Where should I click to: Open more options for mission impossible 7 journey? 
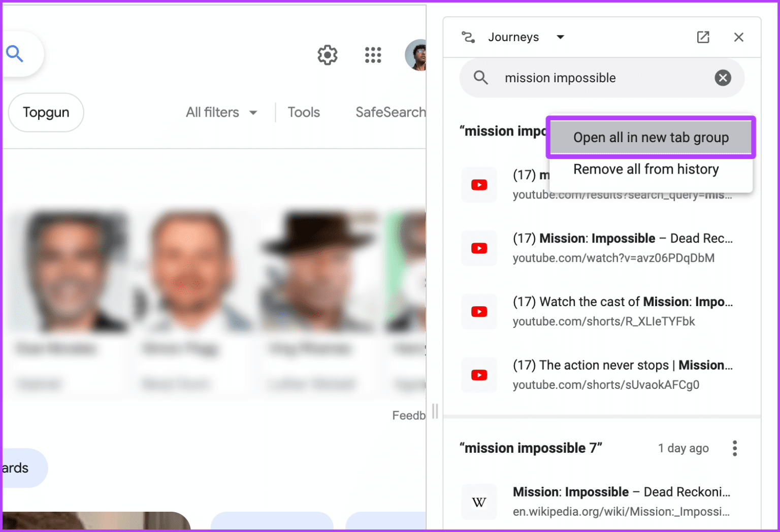point(734,448)
